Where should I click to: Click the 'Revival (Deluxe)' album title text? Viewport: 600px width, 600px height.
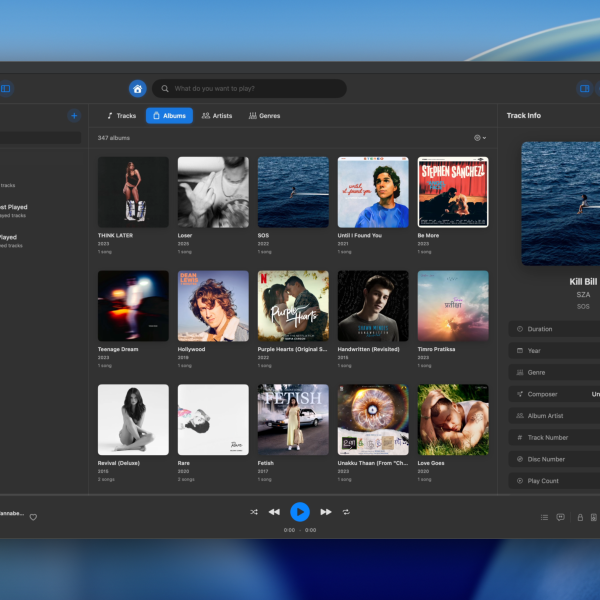(119, 463)
